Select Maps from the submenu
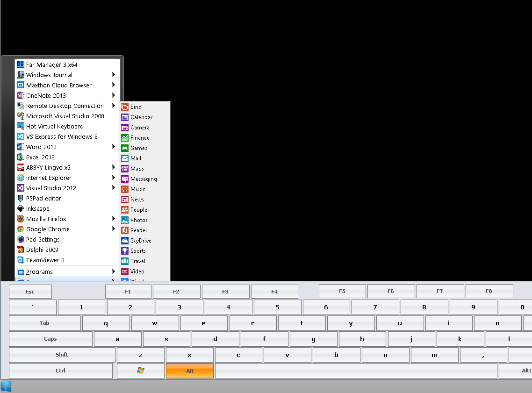The height and width of the screenshot is (393, 532). tap(144, 169)
